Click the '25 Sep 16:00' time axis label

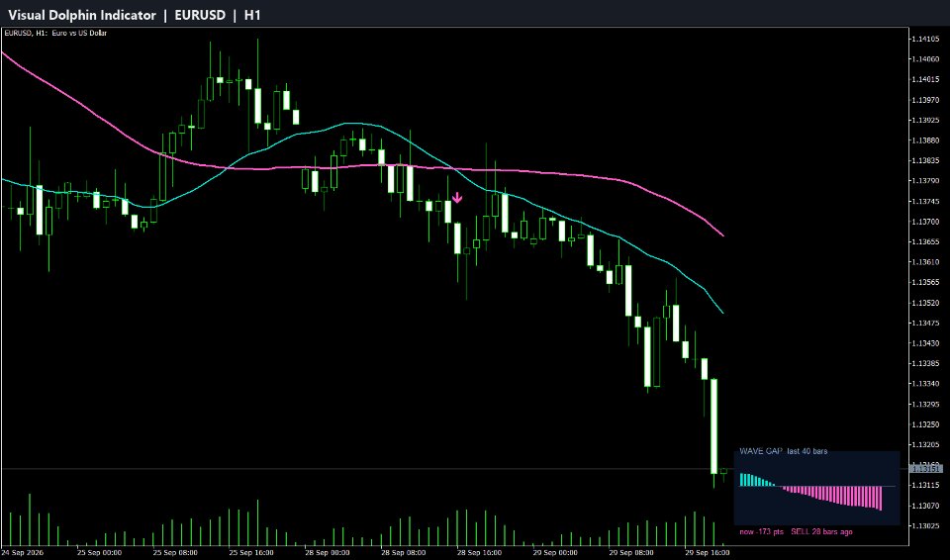click(251, 553)
